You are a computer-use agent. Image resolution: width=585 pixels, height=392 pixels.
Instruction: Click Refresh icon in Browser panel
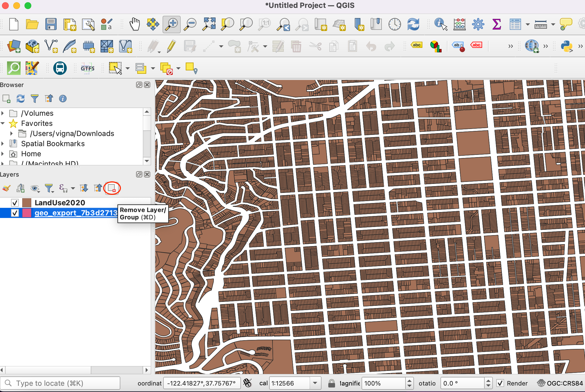(x=20, y=99)
